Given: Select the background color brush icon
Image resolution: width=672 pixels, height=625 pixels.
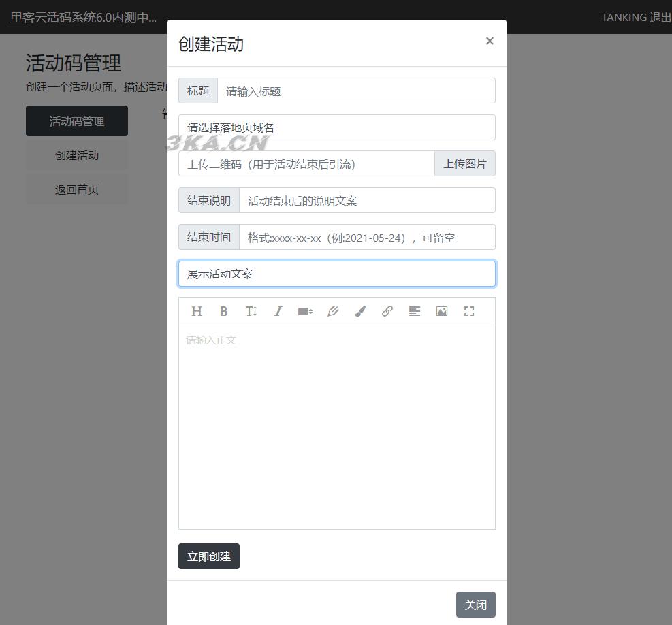Looking at the screenshot, I should (360, 311).
